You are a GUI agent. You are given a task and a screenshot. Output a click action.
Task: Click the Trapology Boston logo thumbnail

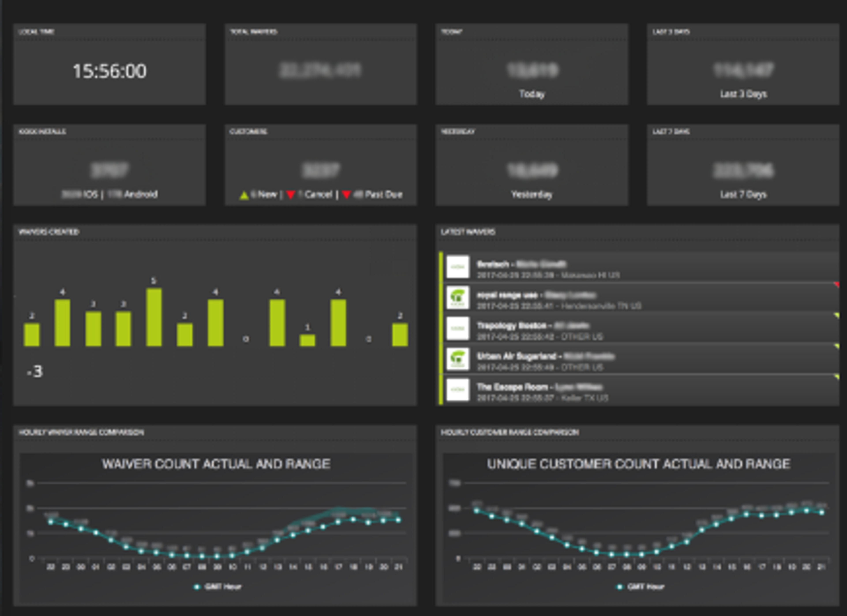[458, 328]
